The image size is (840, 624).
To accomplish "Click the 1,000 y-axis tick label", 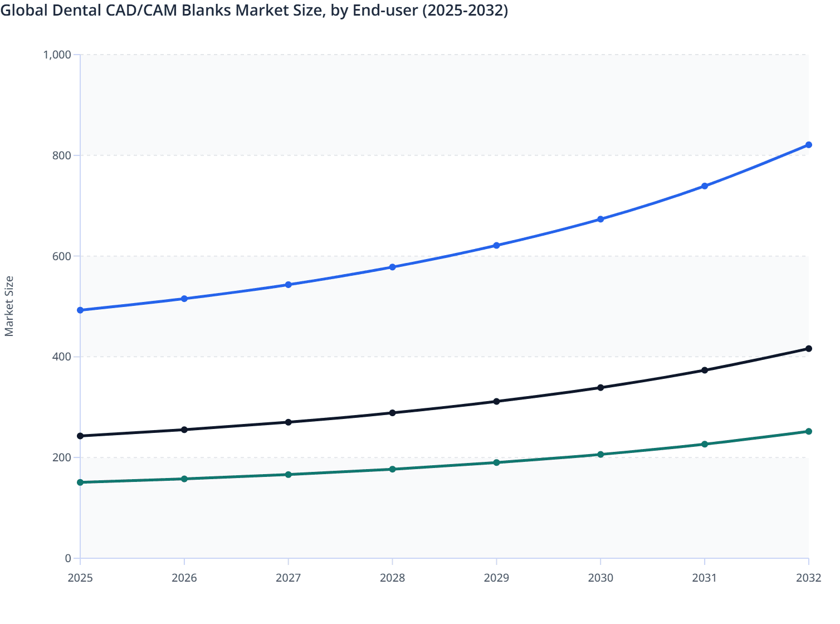I will [57, 55].
